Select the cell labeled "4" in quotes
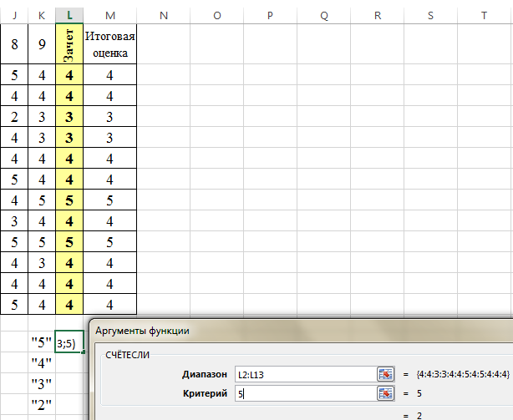 click(x=41, y=363)
